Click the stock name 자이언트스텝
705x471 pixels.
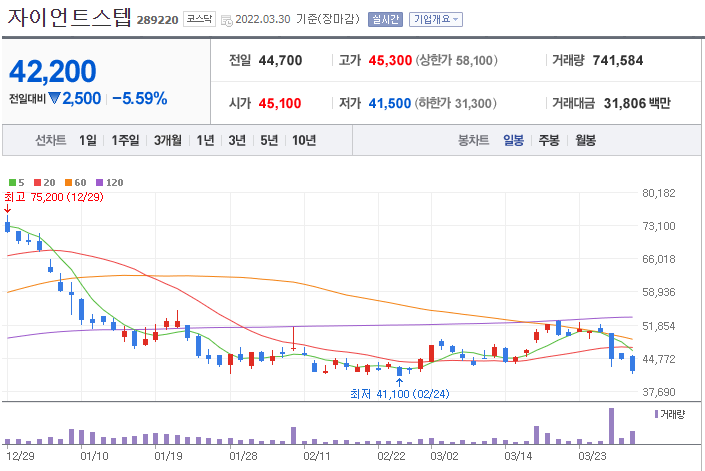(x=69, y=18)
